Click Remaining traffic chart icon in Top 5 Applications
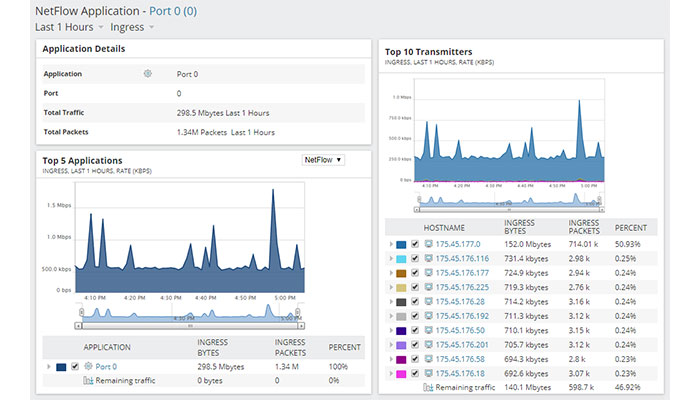 pos(88,381)
